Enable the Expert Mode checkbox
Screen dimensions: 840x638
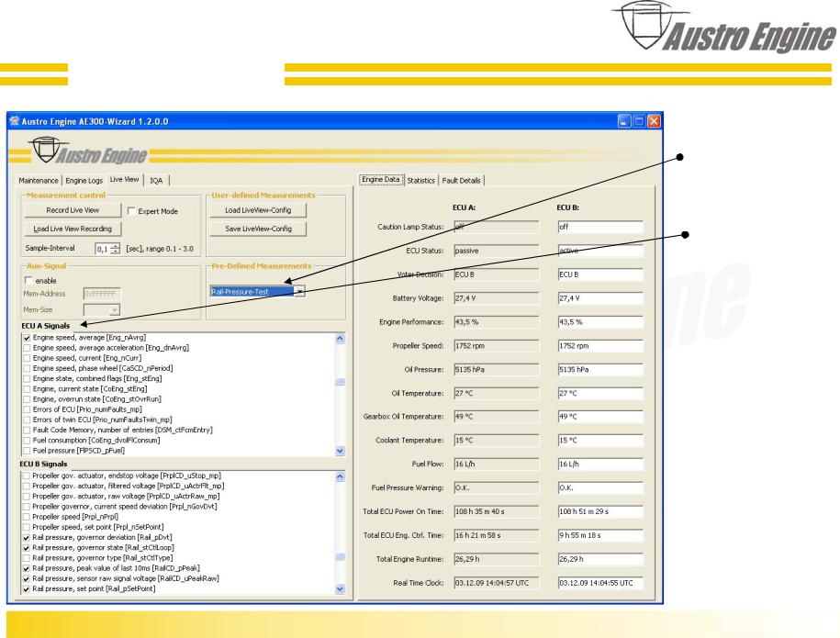click(x=131, y=211)
